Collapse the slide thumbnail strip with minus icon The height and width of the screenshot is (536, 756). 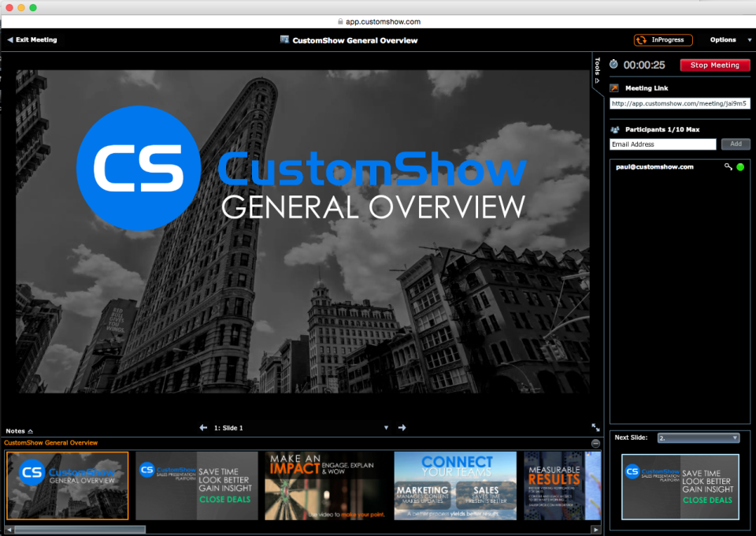[596, 443]
